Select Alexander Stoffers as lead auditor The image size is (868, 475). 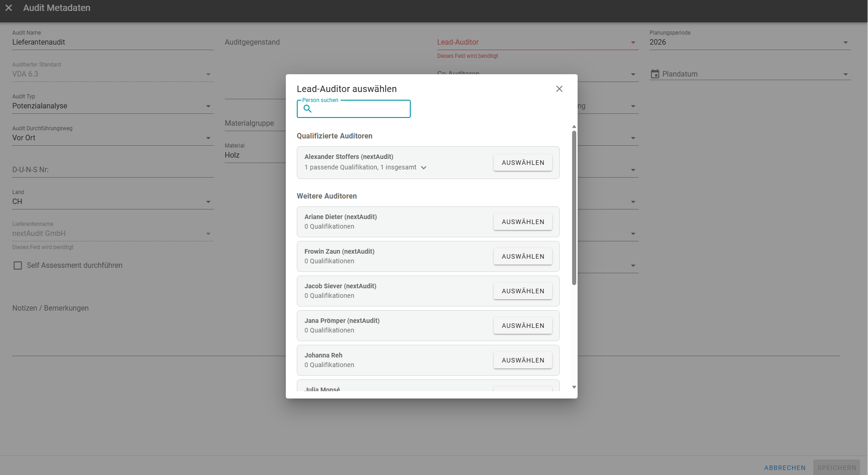point(522,163)
